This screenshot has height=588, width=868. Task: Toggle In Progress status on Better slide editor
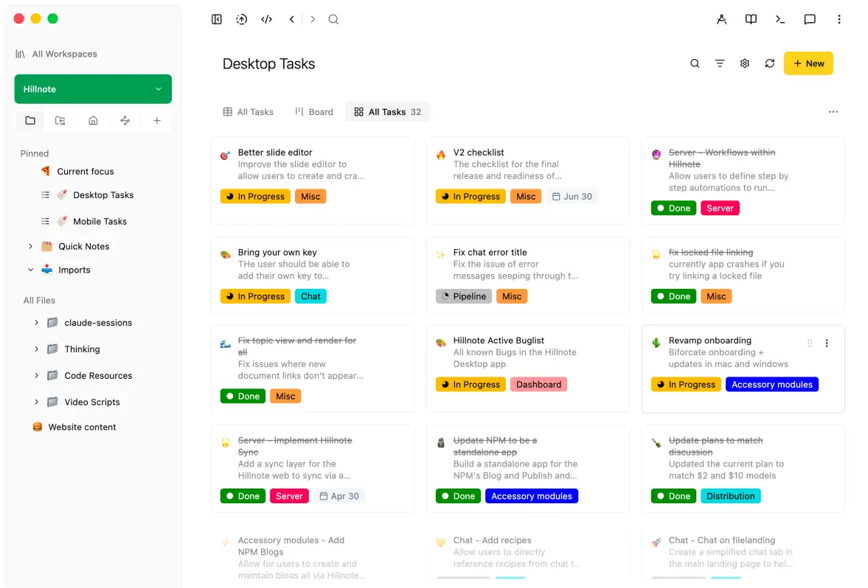(255, 197)
